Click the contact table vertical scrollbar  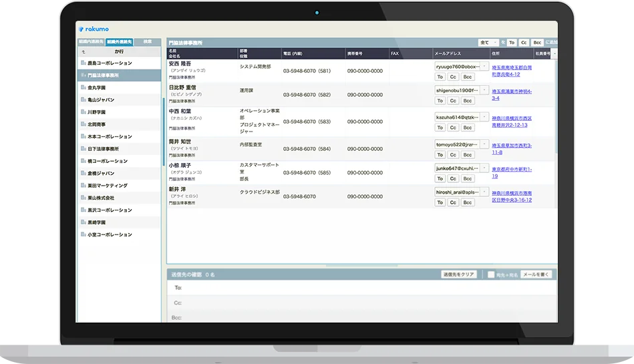pos(557,107)
